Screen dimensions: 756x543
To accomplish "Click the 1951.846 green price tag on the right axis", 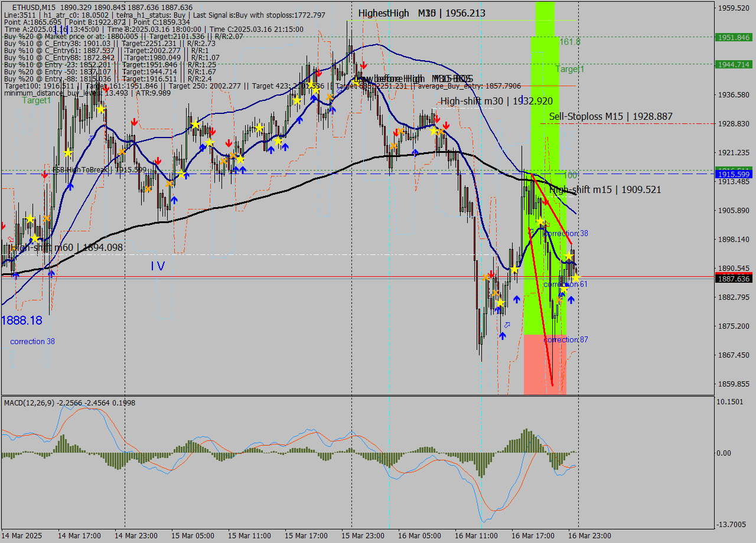I will coord(732,37).
